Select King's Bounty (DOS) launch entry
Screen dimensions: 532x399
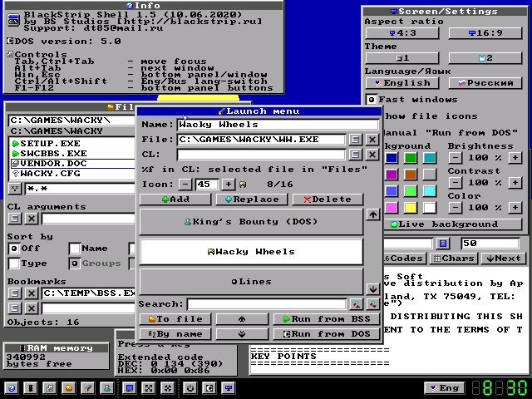coord(251,222)
